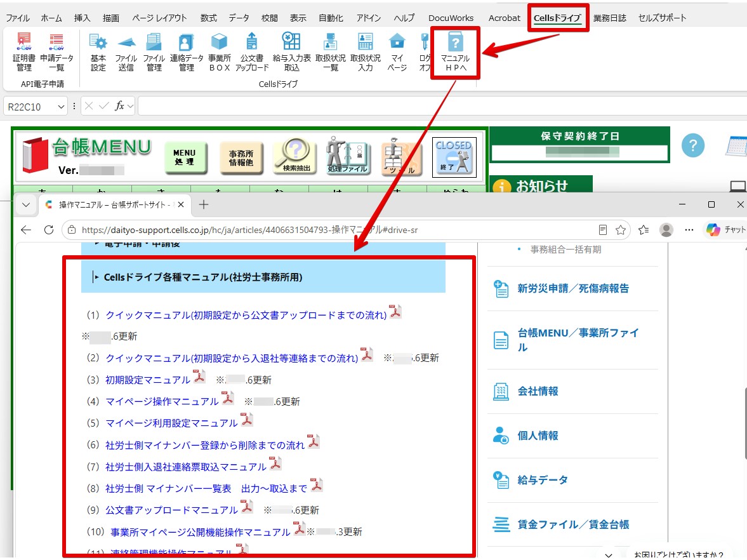Open ファイル管理 ribbon icon
Screen dimensions: 747x560
[x=154, y=52]
